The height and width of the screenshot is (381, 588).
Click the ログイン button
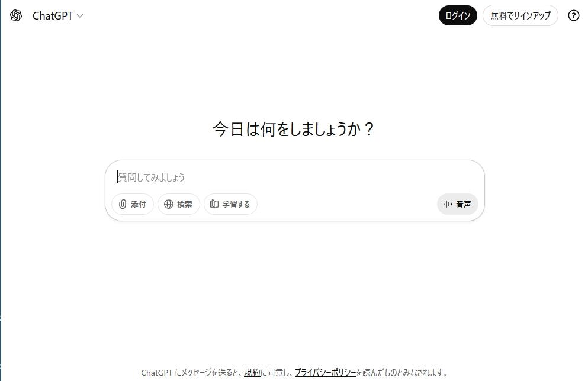[458, 15]
